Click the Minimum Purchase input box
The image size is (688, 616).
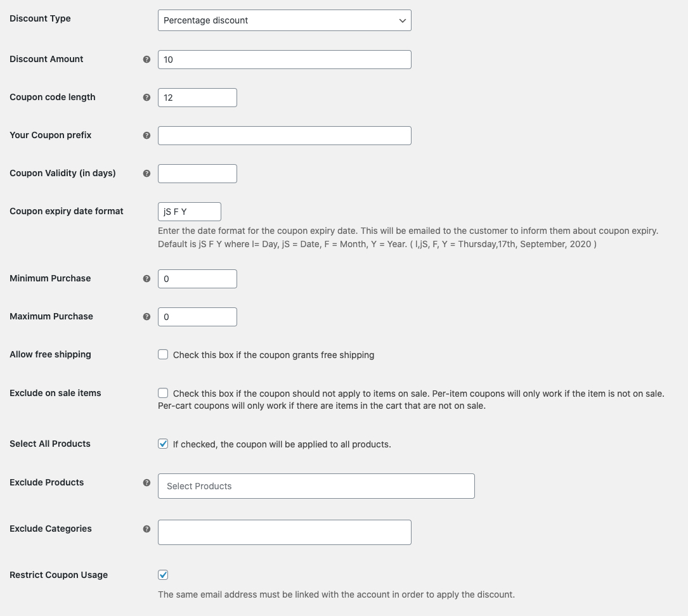197,279
